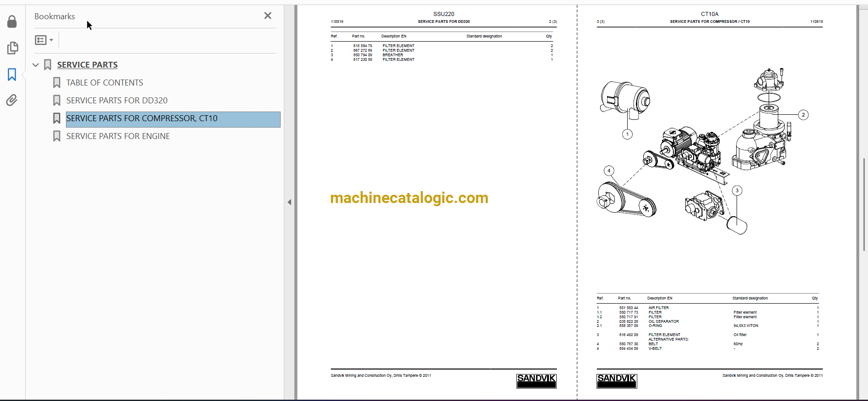Click callout number 3 in compressor diagram
868x401 pixels.
click(737, 190)
